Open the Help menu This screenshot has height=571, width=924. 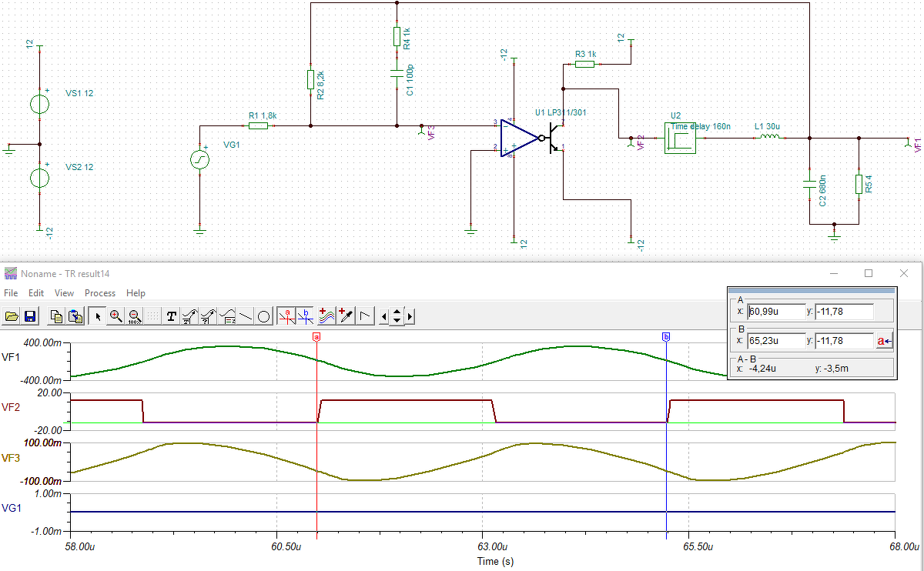[x=136, y=293]
